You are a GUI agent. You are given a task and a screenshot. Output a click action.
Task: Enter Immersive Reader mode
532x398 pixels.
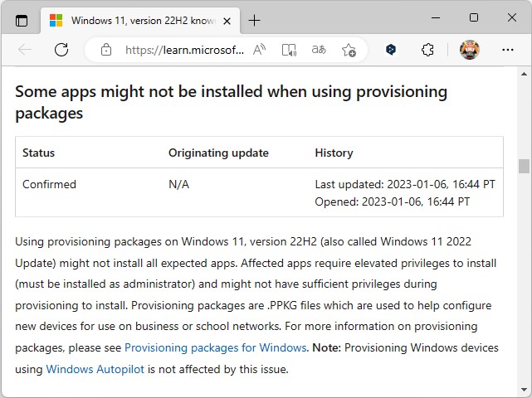[289, 50]
